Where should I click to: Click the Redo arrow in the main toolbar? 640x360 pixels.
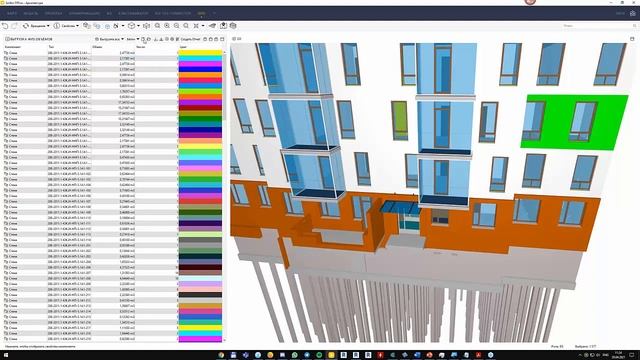coord(14,26)
